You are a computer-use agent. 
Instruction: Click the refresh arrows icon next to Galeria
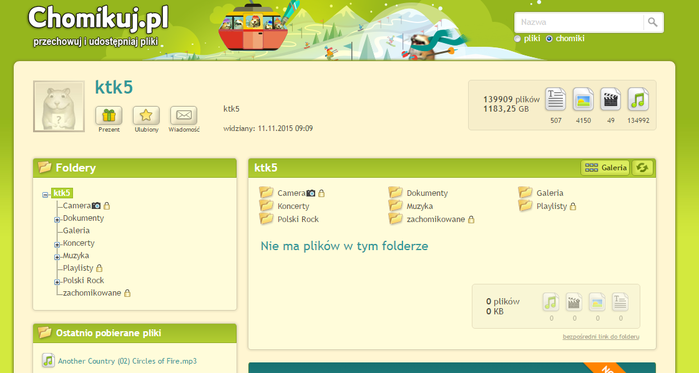642,168
